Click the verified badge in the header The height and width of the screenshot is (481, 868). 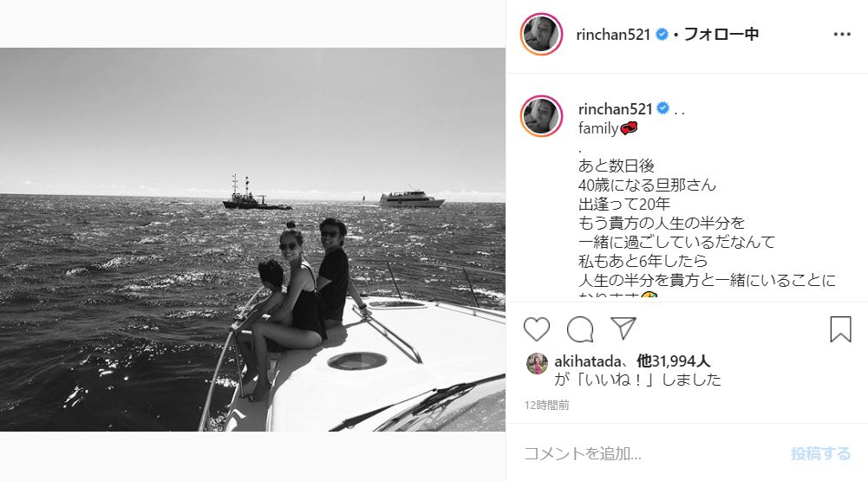[662, 35]
